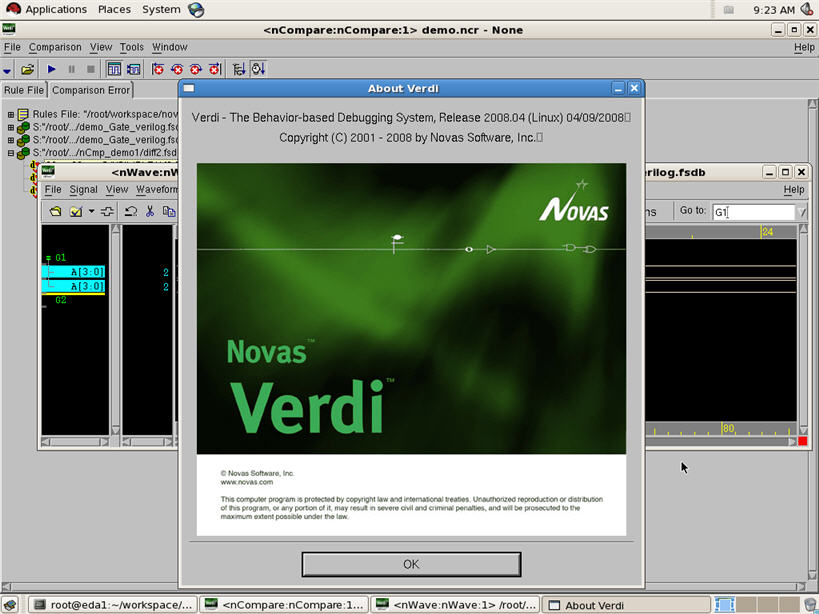Select the Rules File row text
Viewport: 819px width, 614px height.
pyautogui.click(x=105, y=114)
